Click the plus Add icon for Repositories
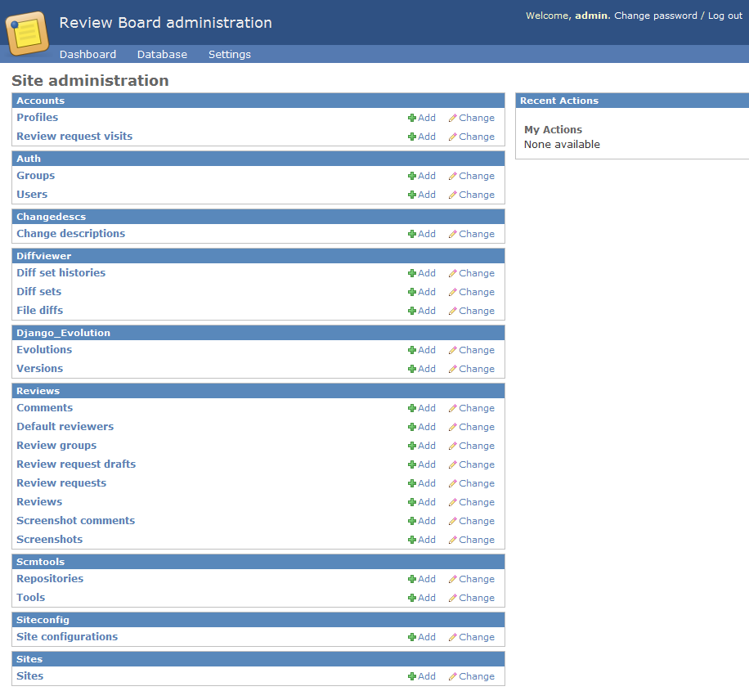The image size is (749, 700). click(x=412, y=579)
